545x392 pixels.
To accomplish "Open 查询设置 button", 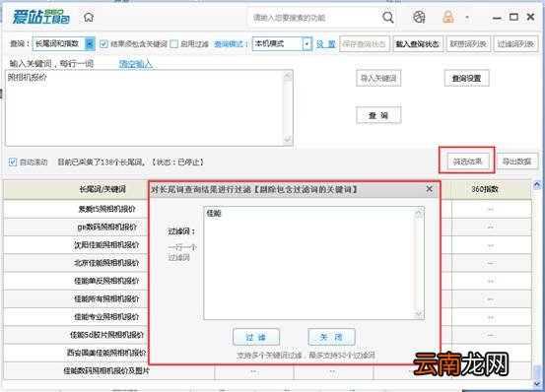I will click(466, 79).
